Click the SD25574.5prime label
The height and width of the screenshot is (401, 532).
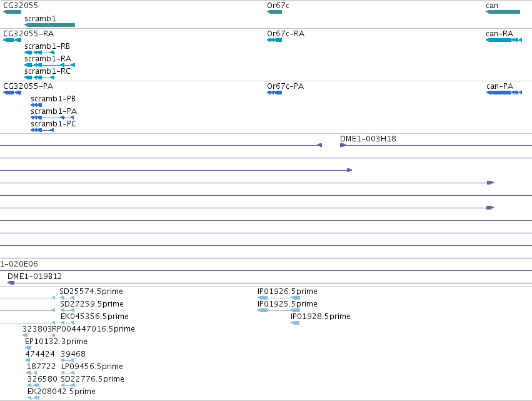(x=91, y=292)
